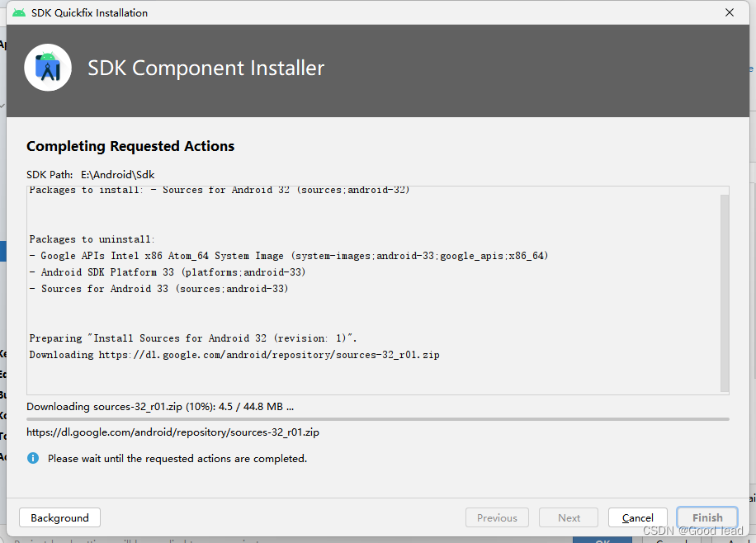Click 'Please wait until the requested actions' message
This screenshot has height=543, width=756.
[x=177, y=458]
